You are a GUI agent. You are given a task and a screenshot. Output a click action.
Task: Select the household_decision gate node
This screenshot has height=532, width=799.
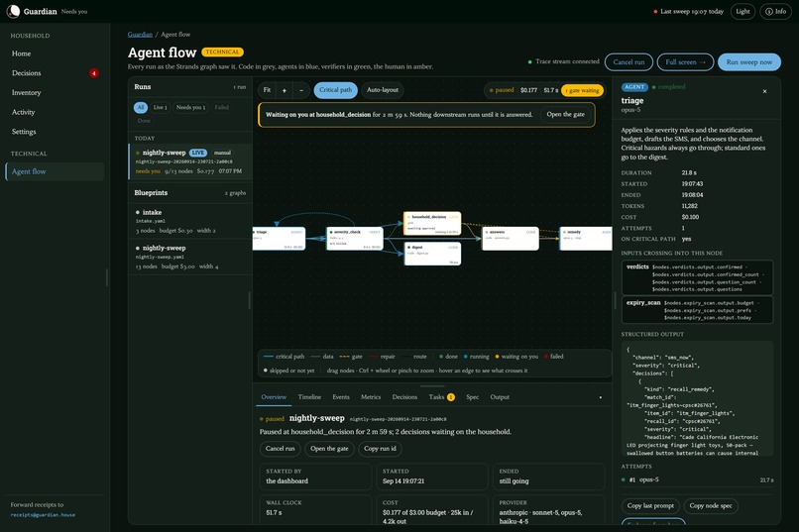pyautogui.click(x=432, y=224)
